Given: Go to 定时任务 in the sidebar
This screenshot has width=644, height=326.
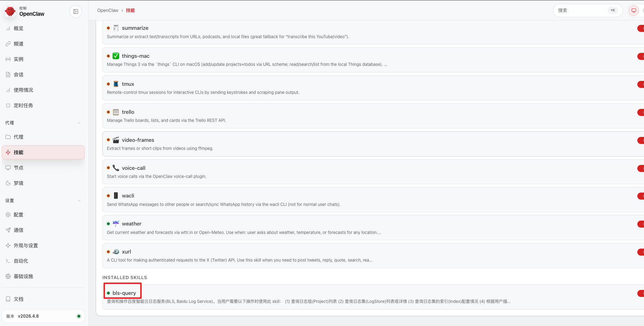Looking at the screenshot, I should [23, 105].
